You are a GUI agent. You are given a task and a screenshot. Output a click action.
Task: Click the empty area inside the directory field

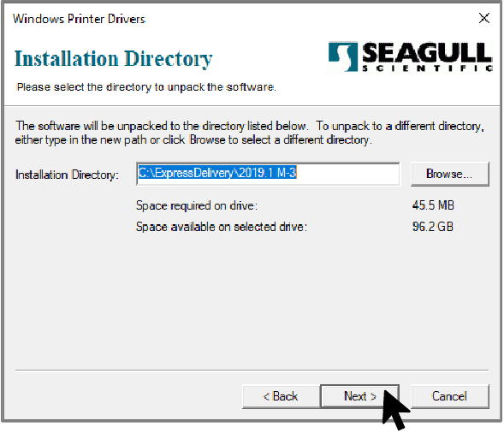(x=347, y=174)
